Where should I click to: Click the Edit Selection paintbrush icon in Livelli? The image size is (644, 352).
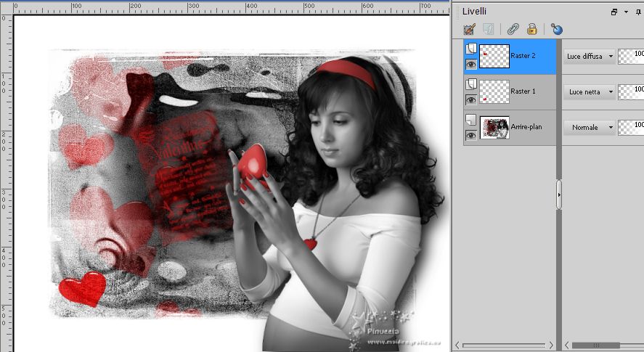(x=470, y=29)
